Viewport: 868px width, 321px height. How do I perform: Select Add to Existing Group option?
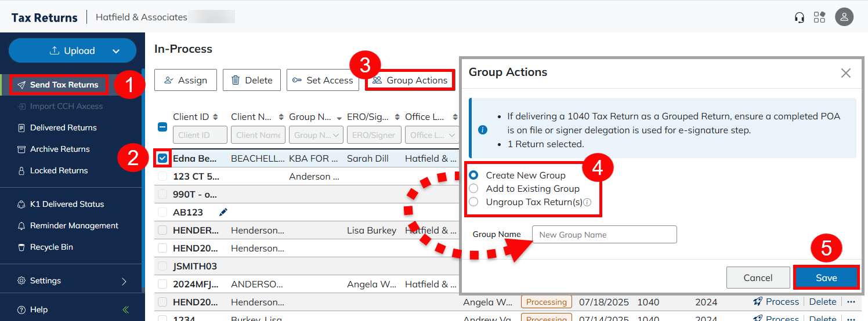[473, 188]
